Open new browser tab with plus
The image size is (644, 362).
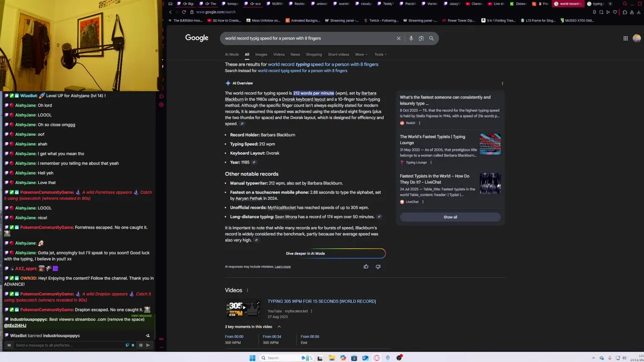pos(610,4)
